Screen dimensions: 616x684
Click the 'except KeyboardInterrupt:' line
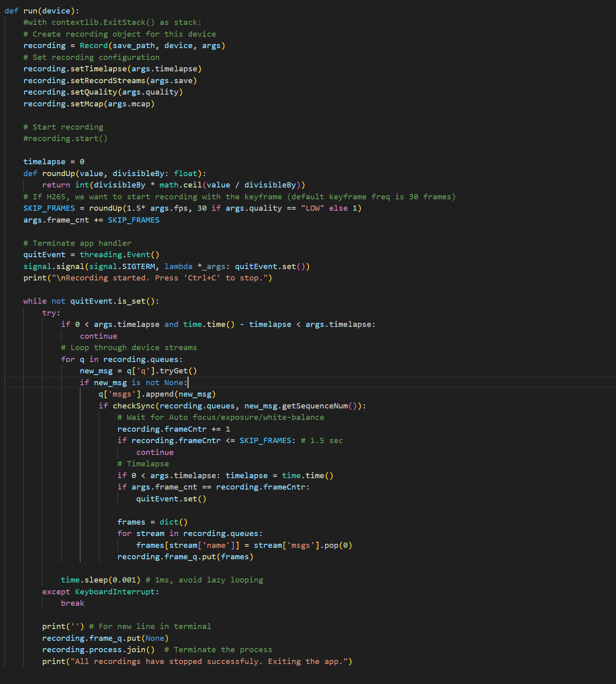(x=100, y=592)
